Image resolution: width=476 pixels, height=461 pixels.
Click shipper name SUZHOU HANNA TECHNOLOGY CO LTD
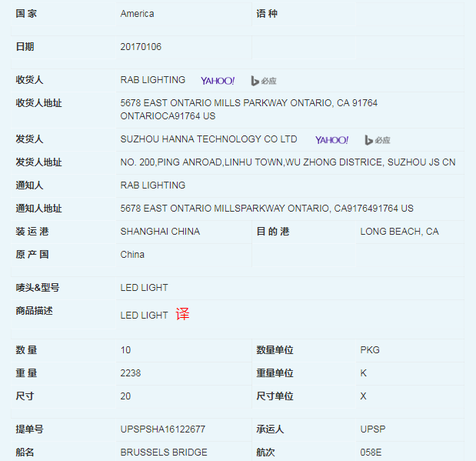(208, 139)
